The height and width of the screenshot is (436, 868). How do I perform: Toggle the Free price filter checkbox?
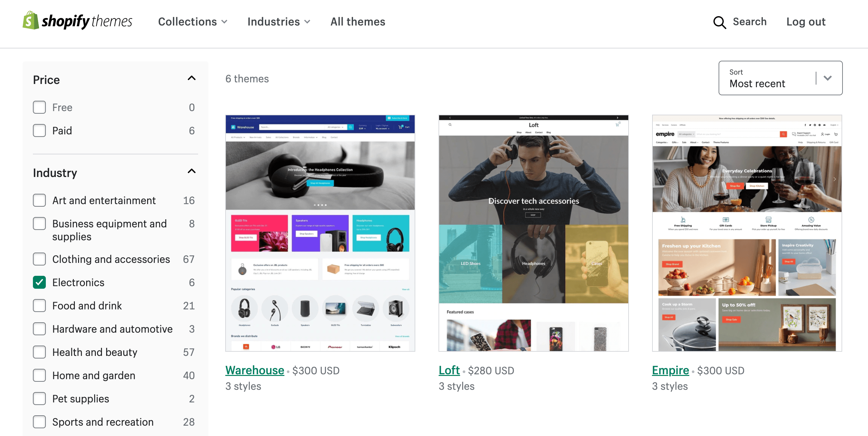tap(39, 107)
